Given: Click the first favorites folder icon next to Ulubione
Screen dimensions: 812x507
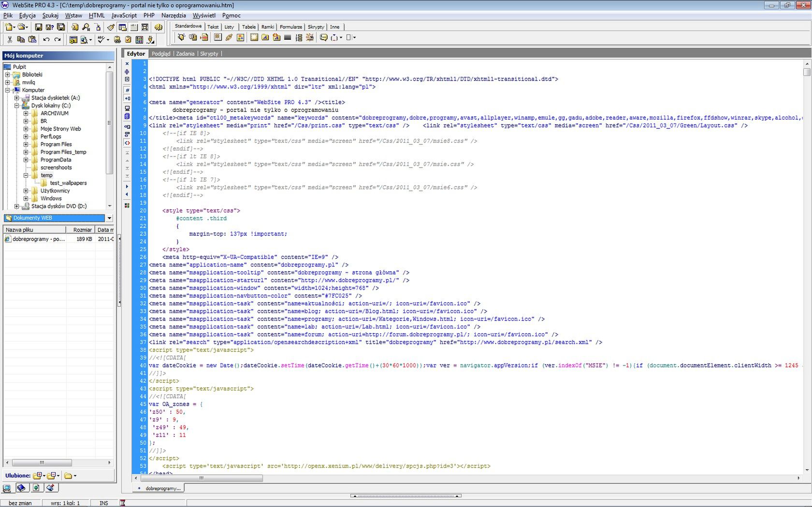Looking at the screenshot, I should click(x=37, y=476).
